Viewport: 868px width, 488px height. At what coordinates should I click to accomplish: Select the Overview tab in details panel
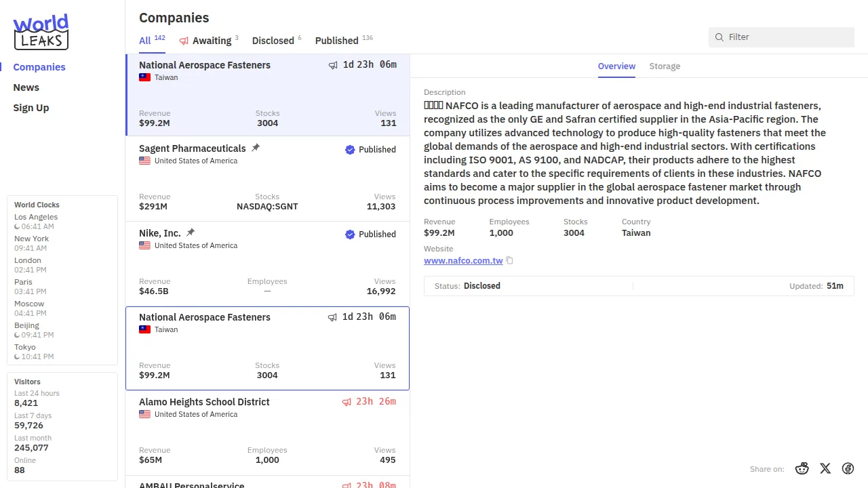616,66
